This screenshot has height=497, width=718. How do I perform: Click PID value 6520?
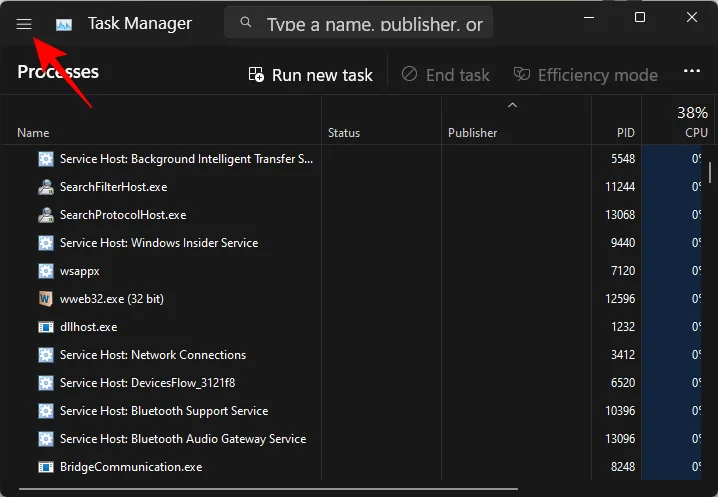(623, 382)
